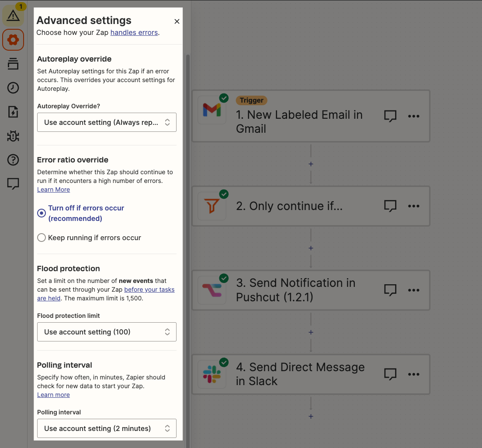Open the Polling interval dropdown
Image resolution: width=482 pixels, height=448 pixels.
[x=107, y=428]
